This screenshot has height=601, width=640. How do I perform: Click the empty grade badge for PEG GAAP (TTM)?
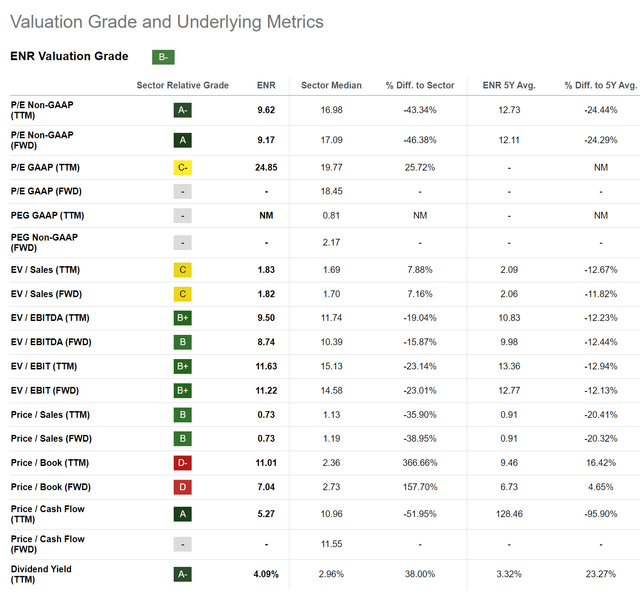coord(182,216)
